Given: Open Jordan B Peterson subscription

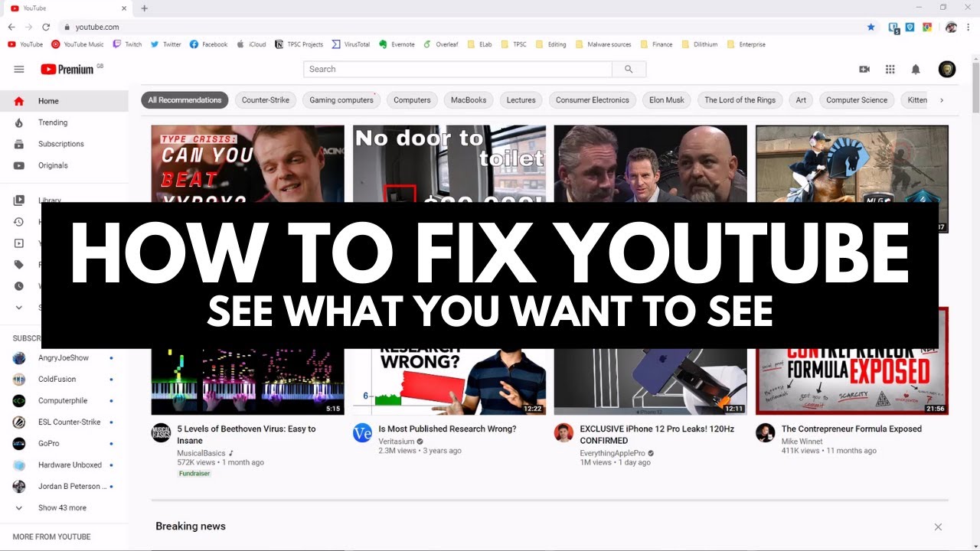Looking at the screenshot, I should 64,487.
